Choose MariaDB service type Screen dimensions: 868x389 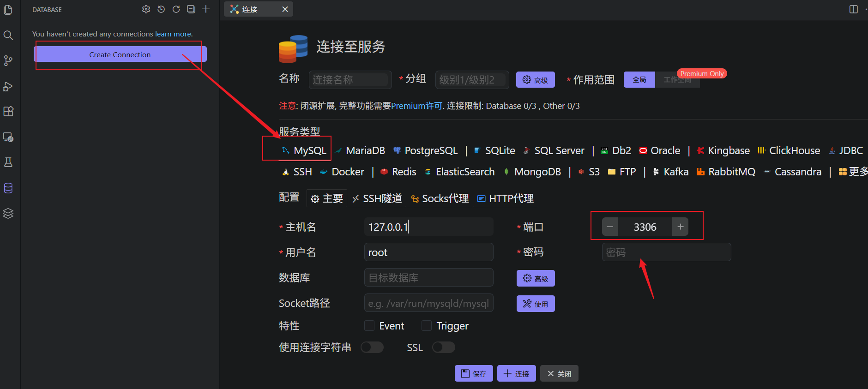click(x=360, y=151)
